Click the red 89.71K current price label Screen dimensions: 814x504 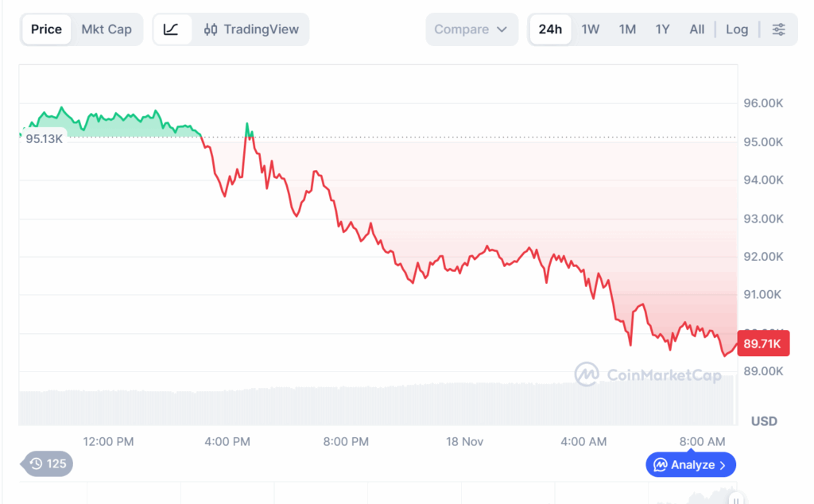763,344
